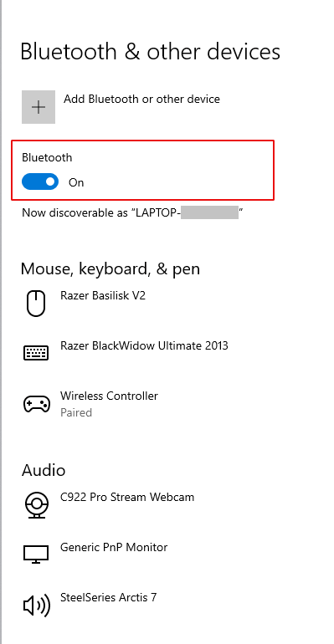Click the Mouse, keyboard, & pen heading

coord(110,269)
